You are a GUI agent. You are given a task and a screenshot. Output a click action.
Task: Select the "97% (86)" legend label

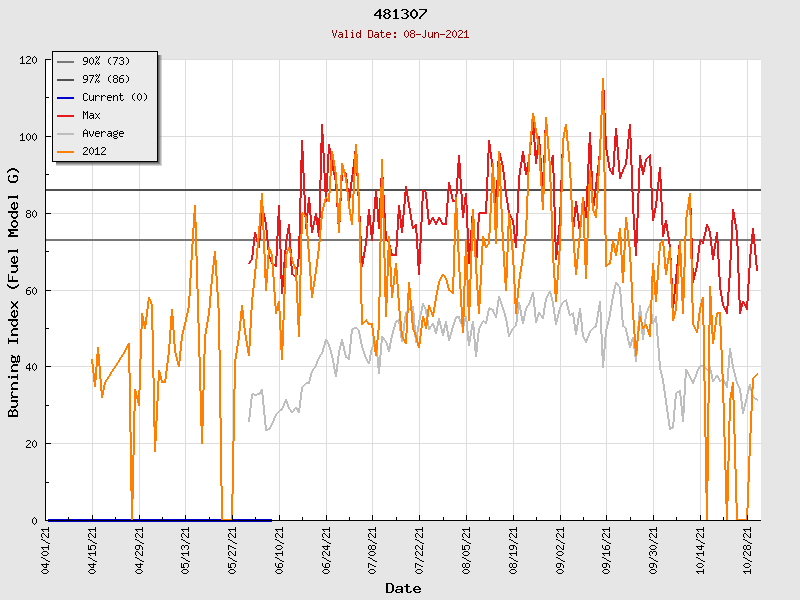tap(106, 80)
